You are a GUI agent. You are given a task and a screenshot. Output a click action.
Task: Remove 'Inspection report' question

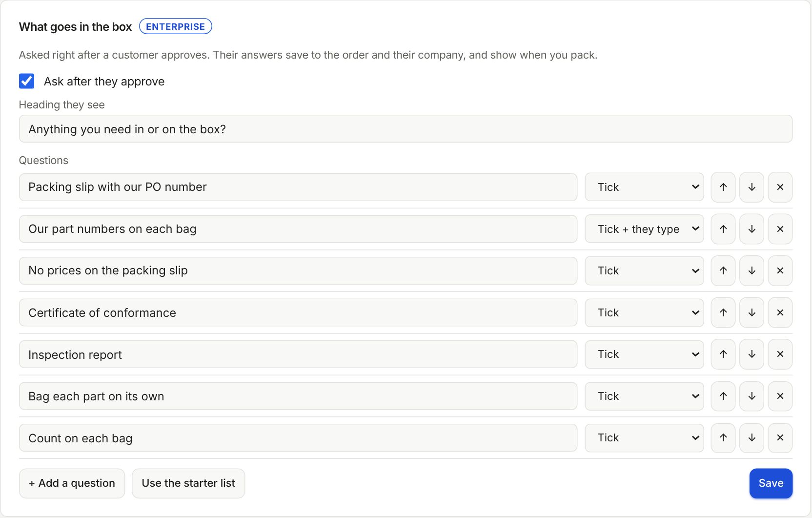pyautogui.click(x=780, y=354)
